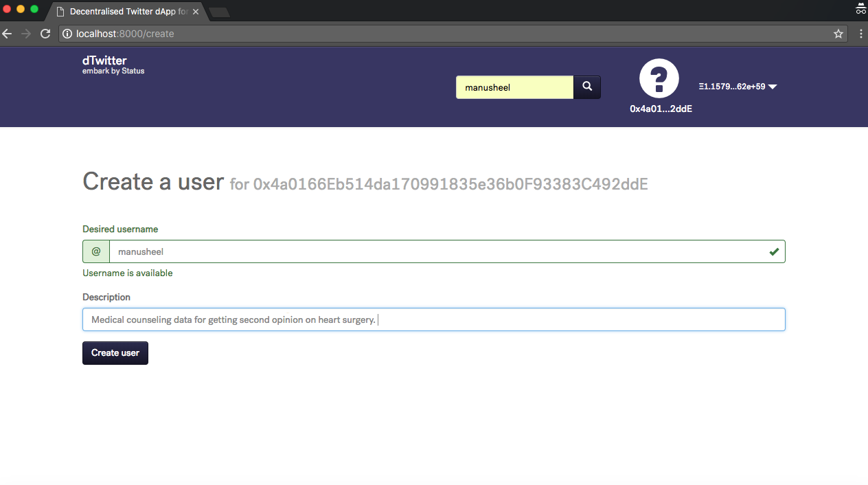868x485 pixels.
Task: Open the balance dropdown arrow next to Ξ1.1579...62e+59
Action: coord(772,87)
